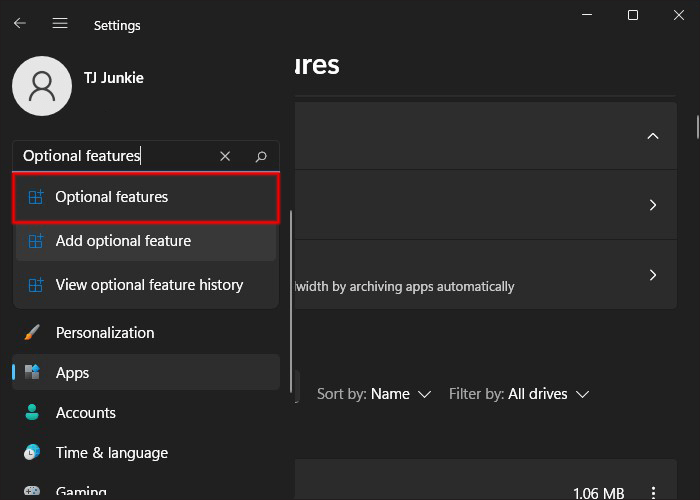Select Apps in the sidebar
Screen dimensions: 700x500
[72, 373]
